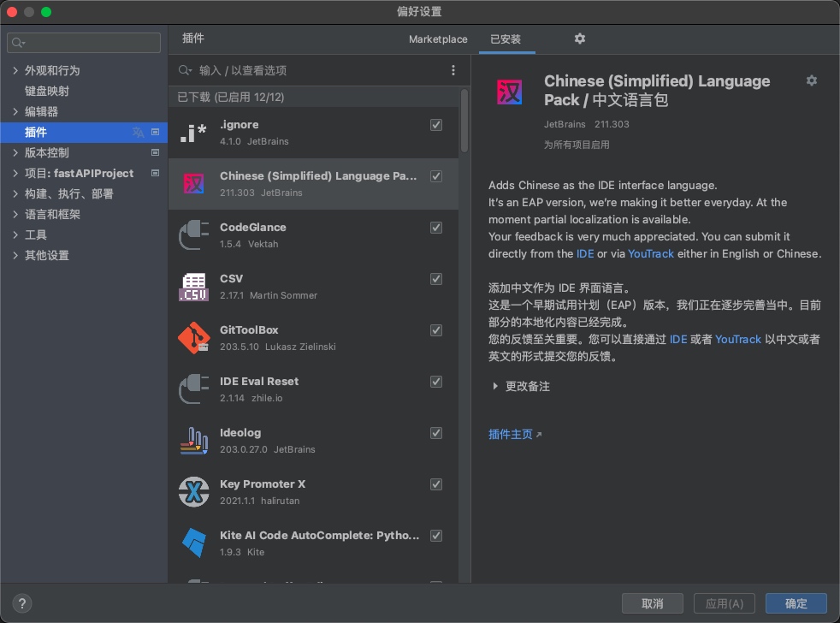Switch to the Marketplace tab
Viewport: 840px width, 623px height.
click(437, 39)
